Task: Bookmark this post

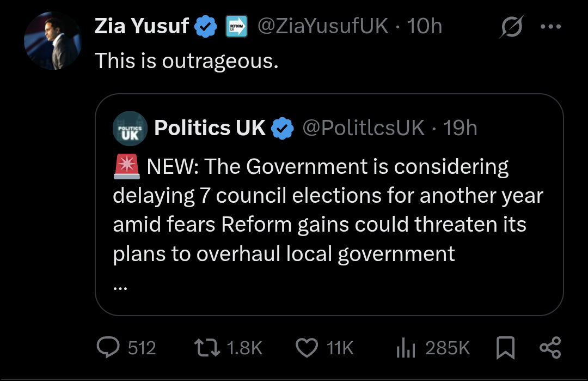Action: [x=506, y=348]
